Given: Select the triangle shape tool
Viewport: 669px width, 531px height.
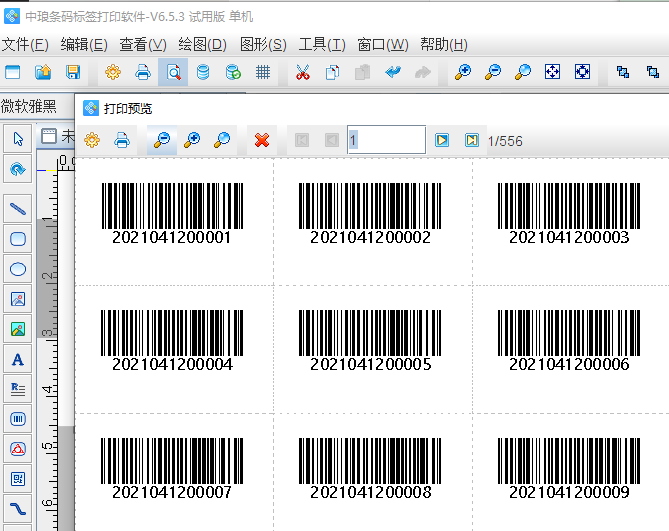Looking at the screenshot, I should tap(17, 449).
